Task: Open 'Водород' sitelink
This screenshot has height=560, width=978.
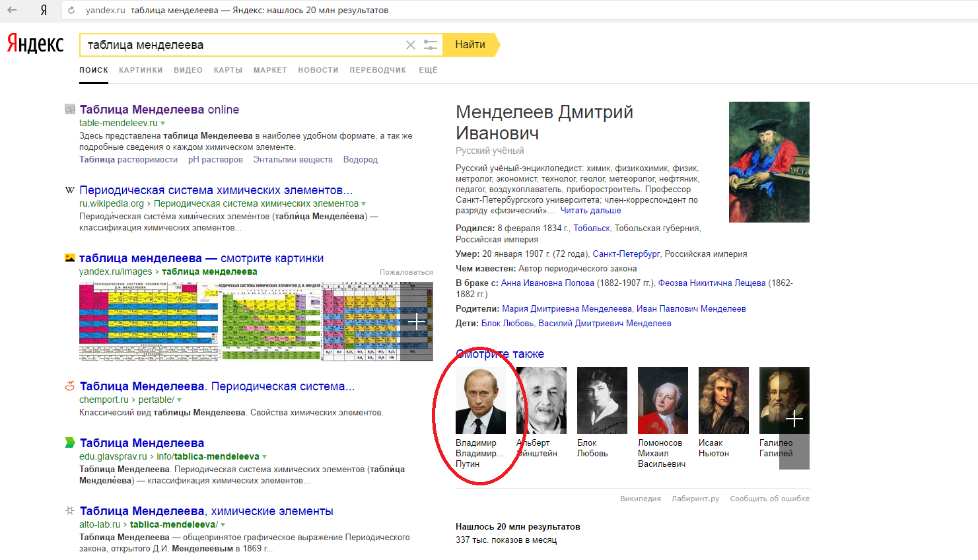Action: [361, 160]
